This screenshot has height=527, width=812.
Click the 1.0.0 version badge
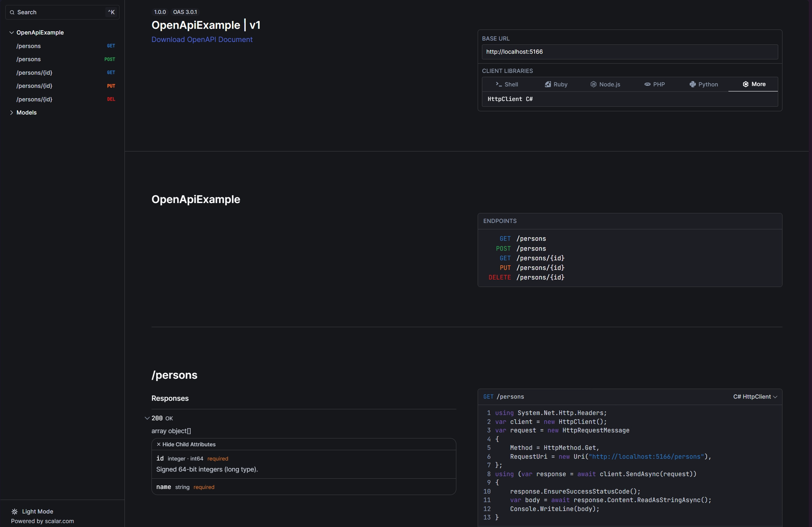[x=160, y=12]
